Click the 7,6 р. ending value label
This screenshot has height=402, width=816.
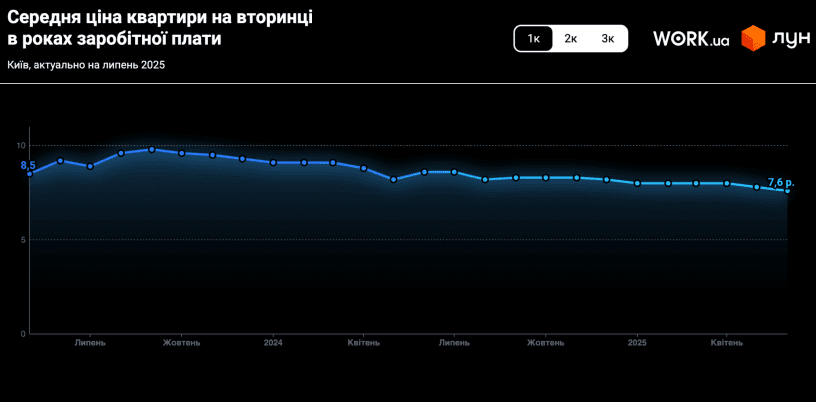coord(780,182)
